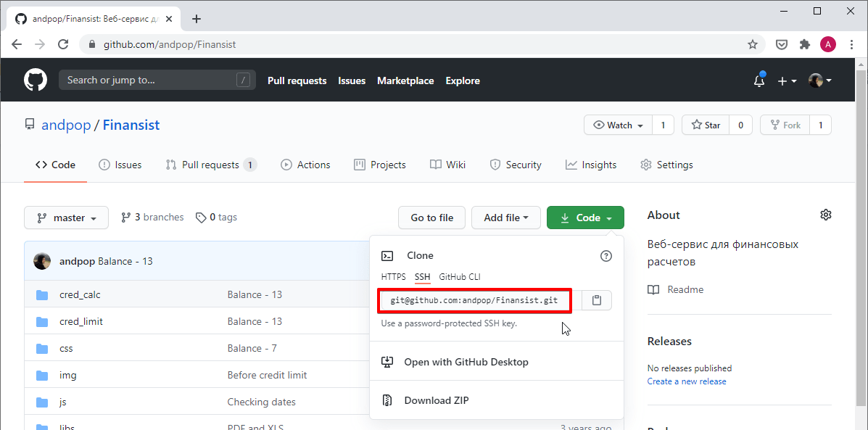Click the cred_calc folder icon
Screen dimensions: 868x430
tap(42, 295)
